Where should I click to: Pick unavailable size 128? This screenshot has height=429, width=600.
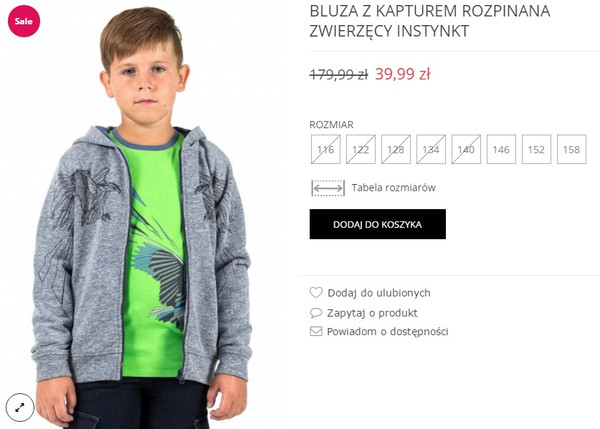tap(396, 149)
